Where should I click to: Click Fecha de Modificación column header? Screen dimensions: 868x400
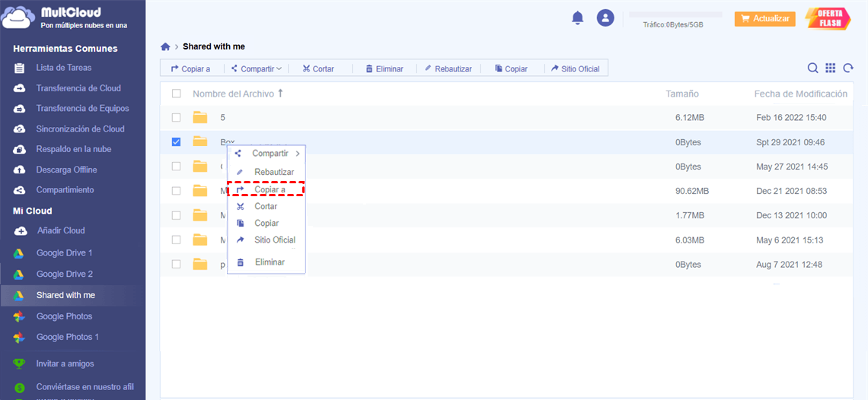[x=800, y=94]
